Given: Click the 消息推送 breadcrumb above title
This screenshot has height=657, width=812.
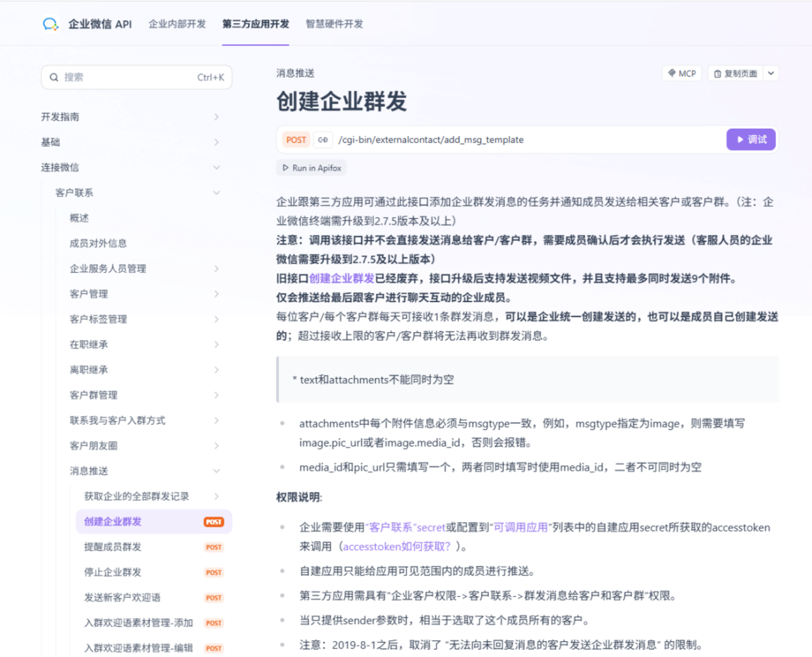Looking at the screenshot, I should click(x=295, y=73).
